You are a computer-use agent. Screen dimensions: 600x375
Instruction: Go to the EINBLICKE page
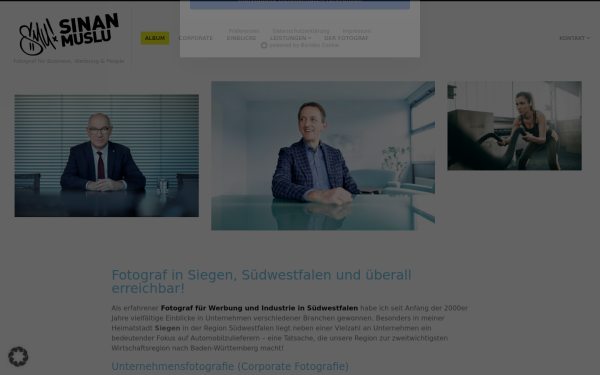[241, 38]
